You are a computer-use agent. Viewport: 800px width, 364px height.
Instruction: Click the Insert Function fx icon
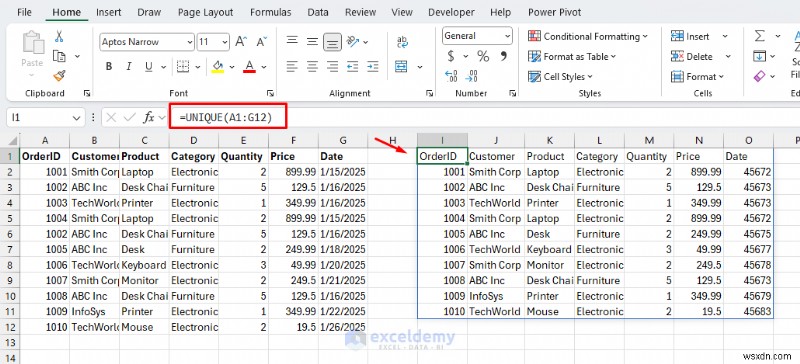tap(148, 117)
